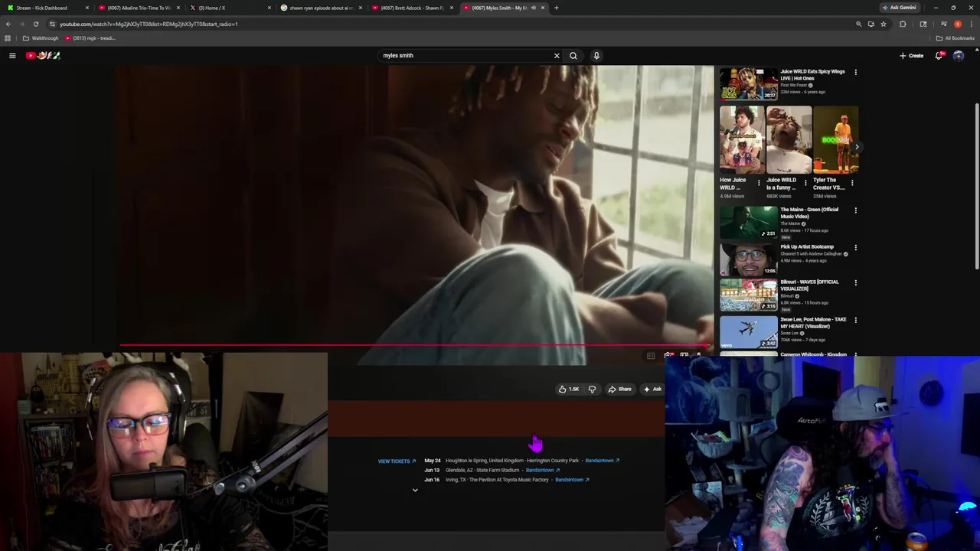Switch to the Brett Adcock tab

[413, 8]
